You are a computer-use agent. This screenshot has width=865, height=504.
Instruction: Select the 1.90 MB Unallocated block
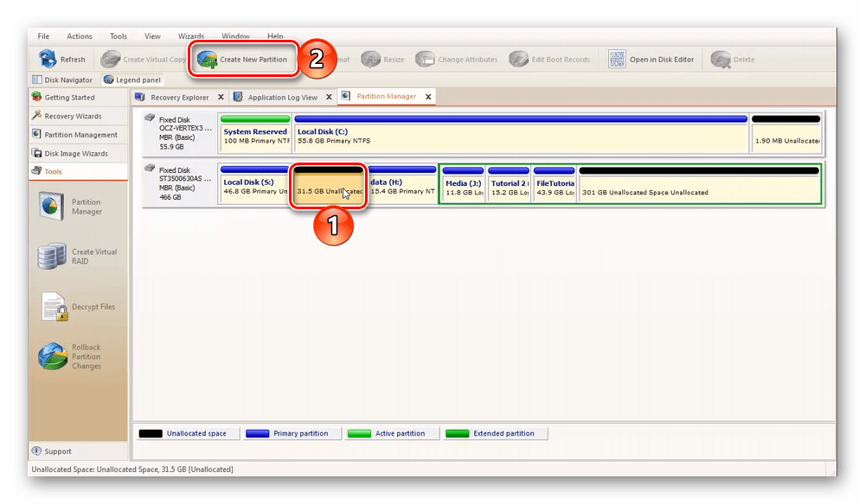[786, 132]
